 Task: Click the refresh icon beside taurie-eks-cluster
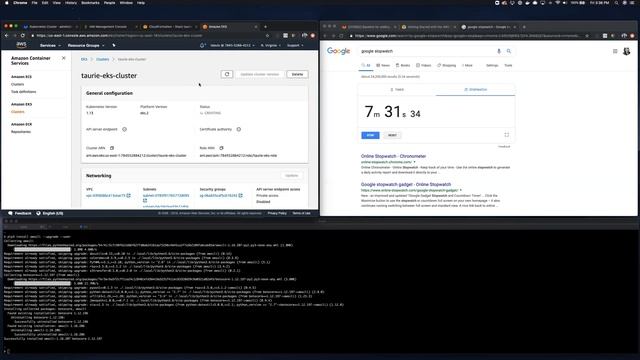227,74
